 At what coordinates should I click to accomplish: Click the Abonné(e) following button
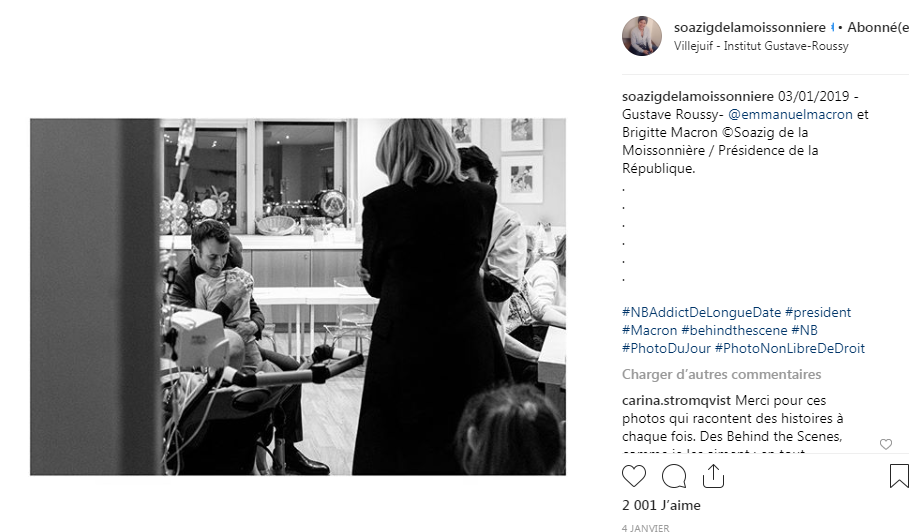pos(878,27)
